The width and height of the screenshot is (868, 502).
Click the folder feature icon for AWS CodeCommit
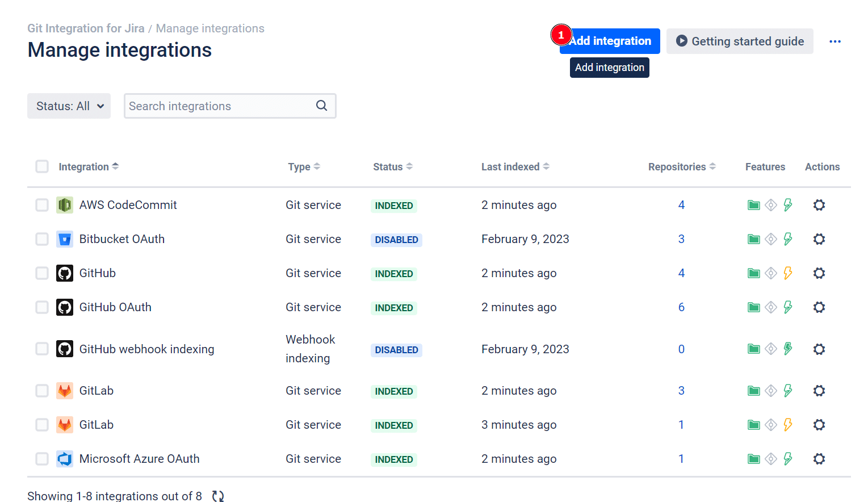(x=754, y=205)
